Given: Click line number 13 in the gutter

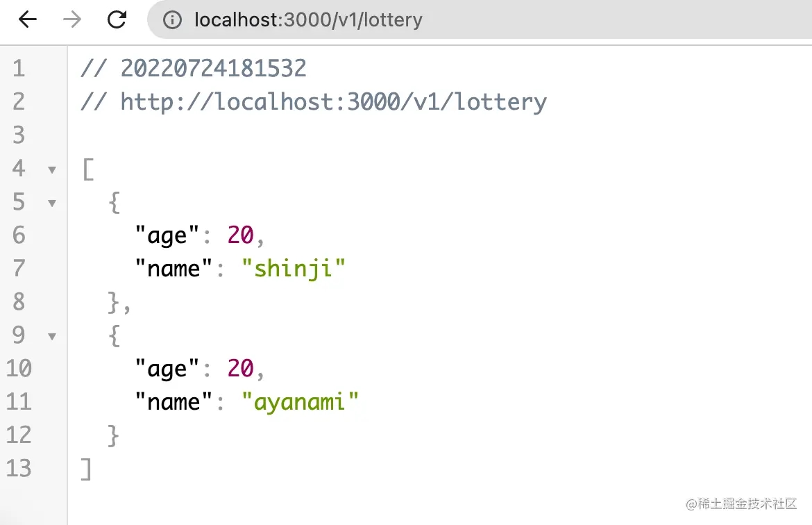Looking at the screenshot, I should (x=19, y=469).
